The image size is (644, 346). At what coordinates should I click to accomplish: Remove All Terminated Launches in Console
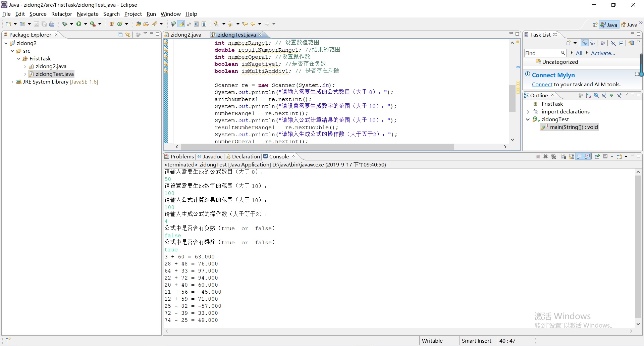click(553, 156)
